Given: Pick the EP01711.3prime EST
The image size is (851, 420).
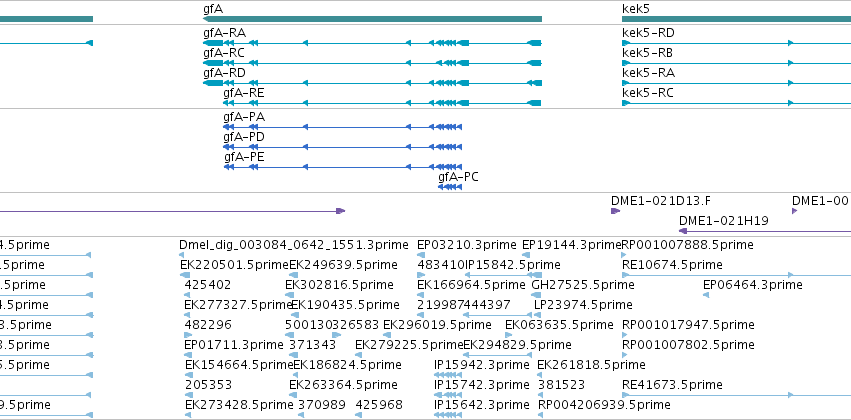Looking at the screenshot, I should click(x=234, y=345).
